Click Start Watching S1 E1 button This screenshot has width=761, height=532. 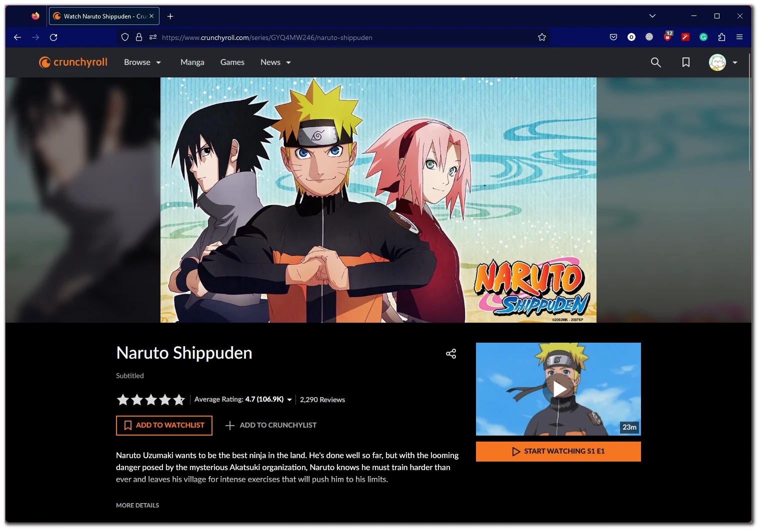tap(558, 451)
